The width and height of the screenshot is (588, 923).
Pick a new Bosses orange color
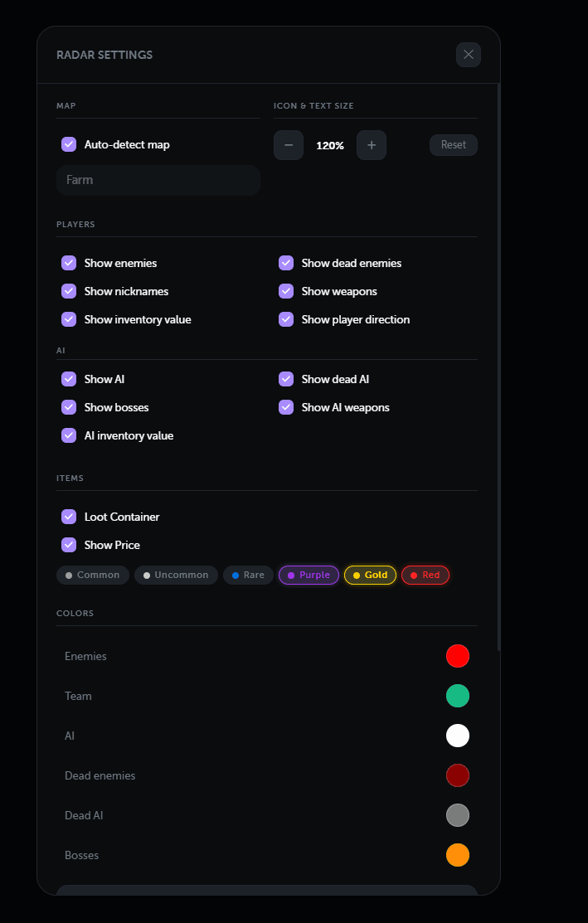click(458, 855)
